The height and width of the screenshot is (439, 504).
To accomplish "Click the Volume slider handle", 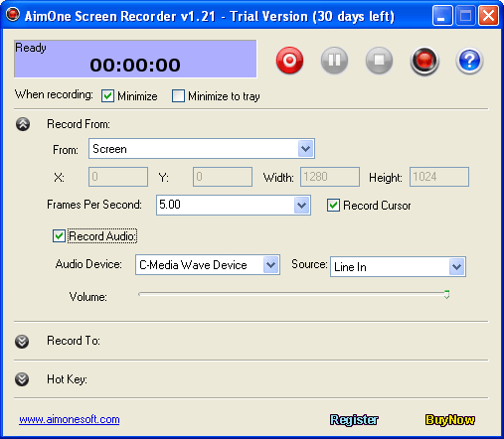I will [x=446, y=295].
